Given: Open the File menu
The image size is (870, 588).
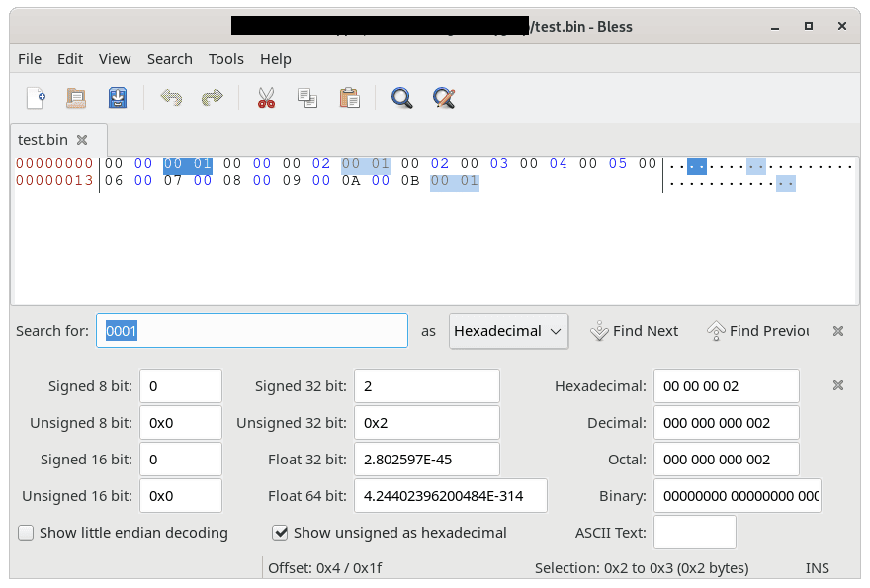Looking at the screenshot, I should click(30, 59).
